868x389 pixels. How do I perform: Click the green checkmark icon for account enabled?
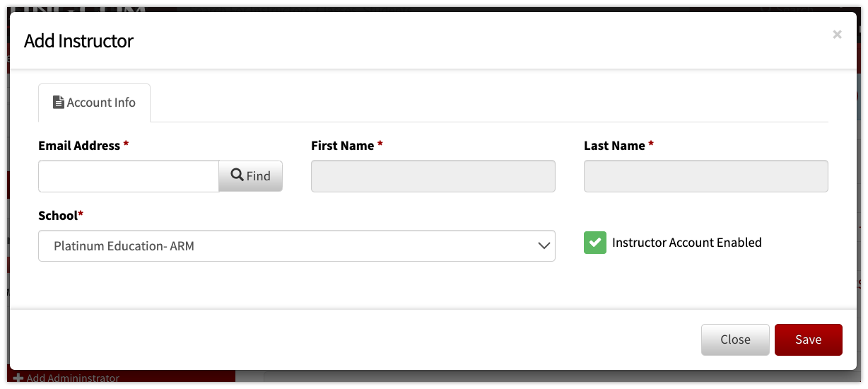click(x=595, y=243)
